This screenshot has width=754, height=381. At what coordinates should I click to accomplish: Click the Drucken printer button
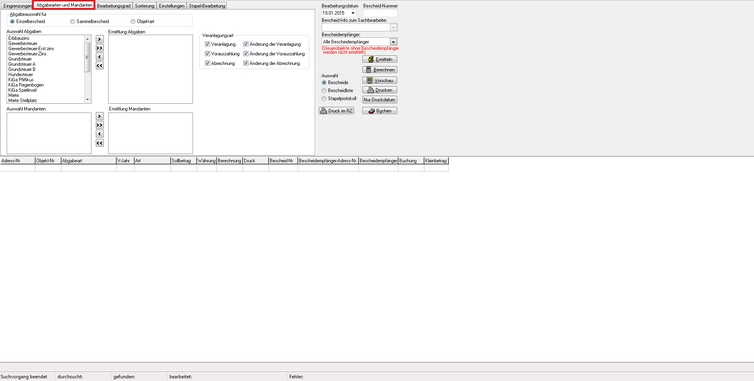click(379, 90)
